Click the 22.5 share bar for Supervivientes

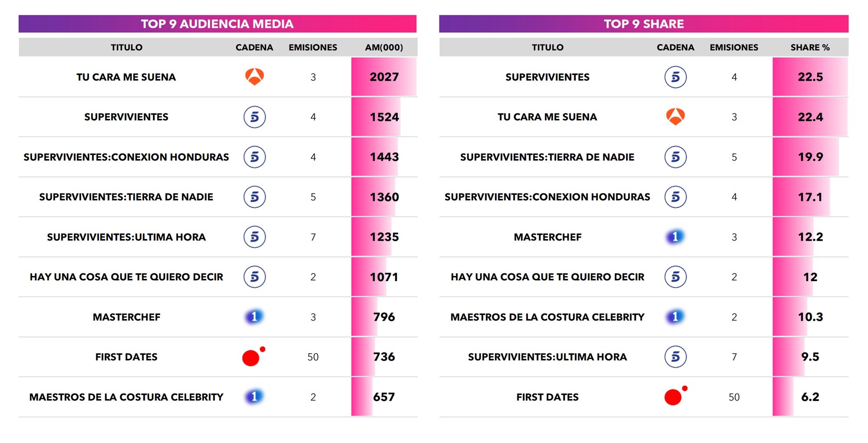810,77
